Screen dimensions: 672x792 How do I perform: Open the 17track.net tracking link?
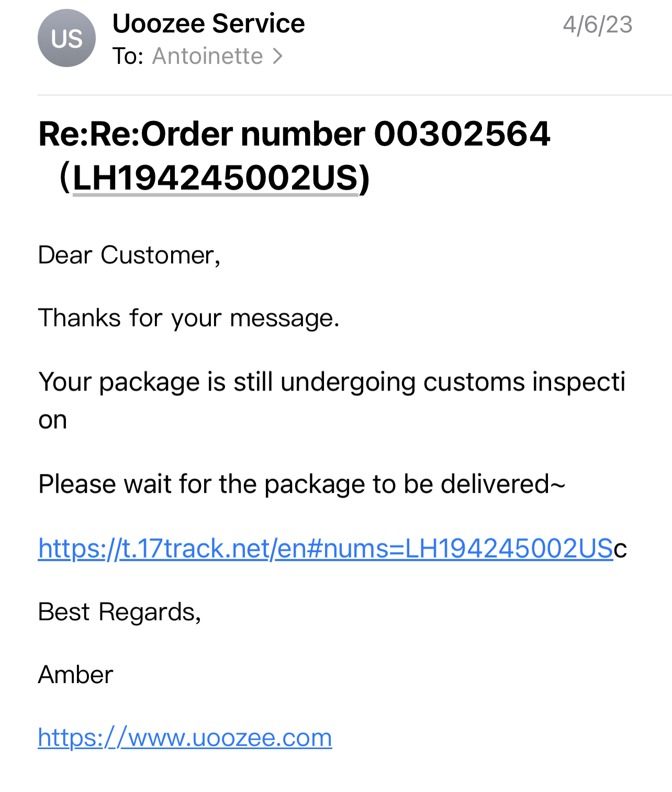pyautogui.click(x=325, y=549)
